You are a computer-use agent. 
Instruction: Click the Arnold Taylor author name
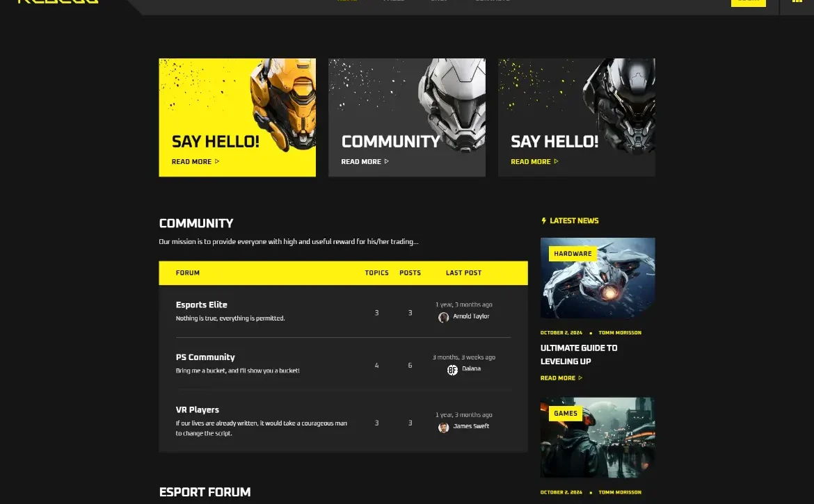tap(471, 316)
